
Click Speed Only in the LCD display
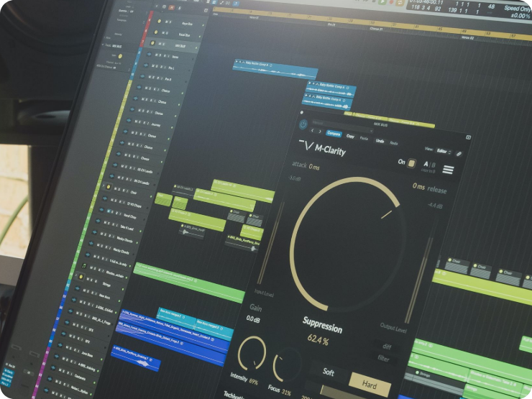click(517, 9)
